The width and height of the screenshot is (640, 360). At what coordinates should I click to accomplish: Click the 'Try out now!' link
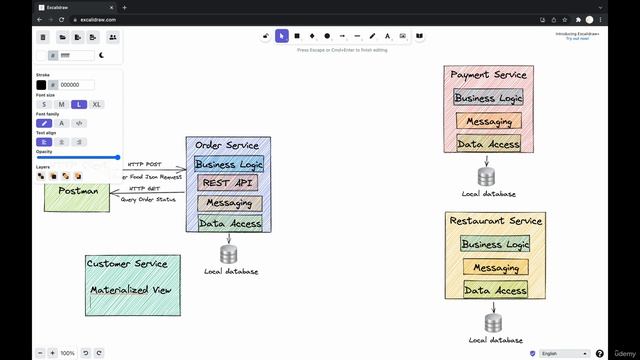(577, 38)
